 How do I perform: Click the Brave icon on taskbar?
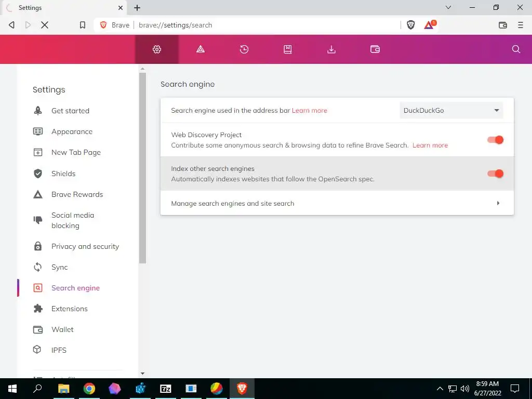coord(242,389)
